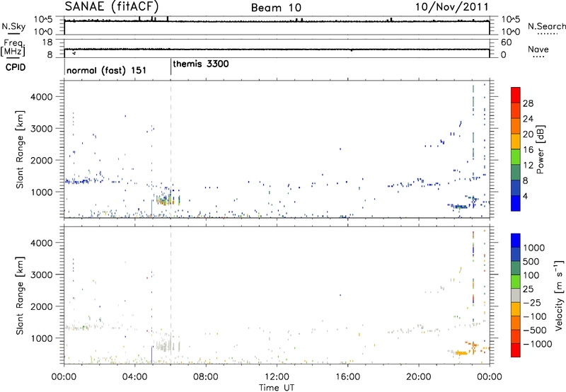Pick the red top segment of Power colorbar
The image size is (566, 392).
pyautogui.click(x=516, y=96)
